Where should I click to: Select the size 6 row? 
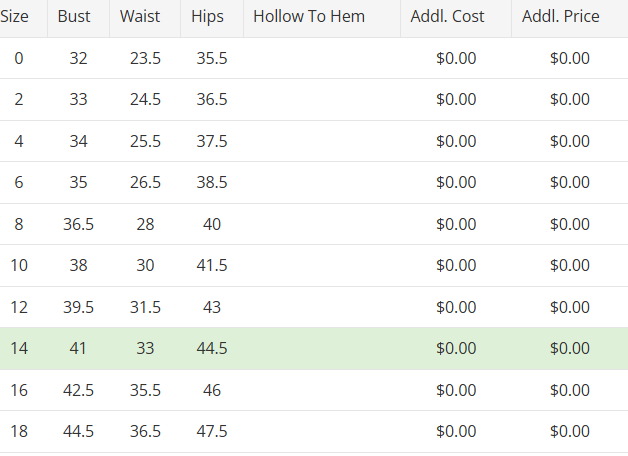pos(314,183)
